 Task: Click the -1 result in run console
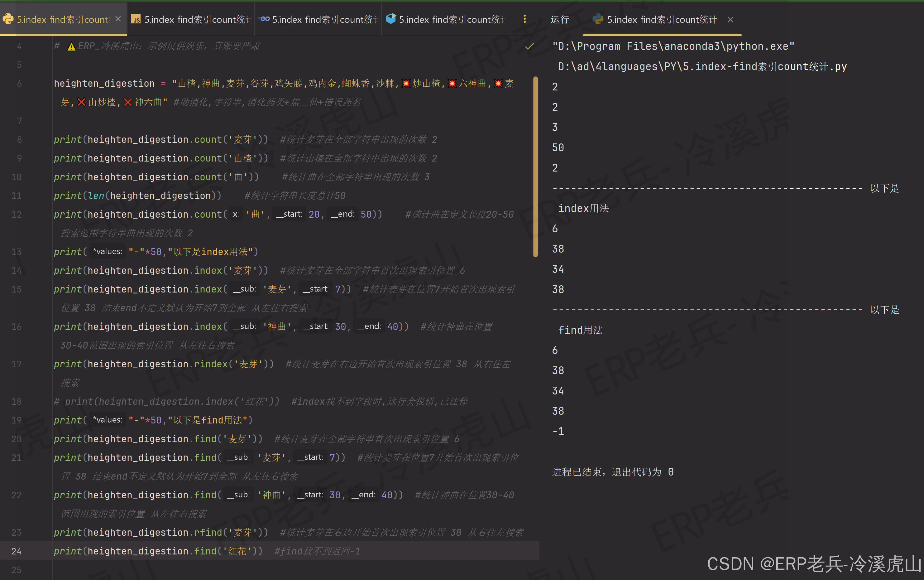[558, 431]
